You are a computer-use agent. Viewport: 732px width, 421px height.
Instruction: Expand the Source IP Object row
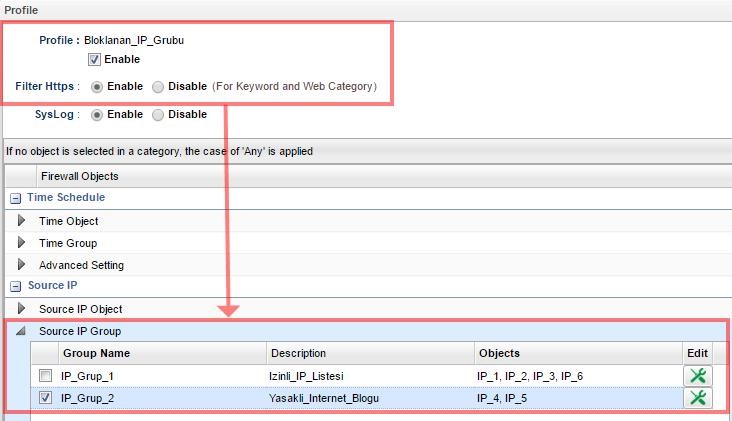point(22,309)
